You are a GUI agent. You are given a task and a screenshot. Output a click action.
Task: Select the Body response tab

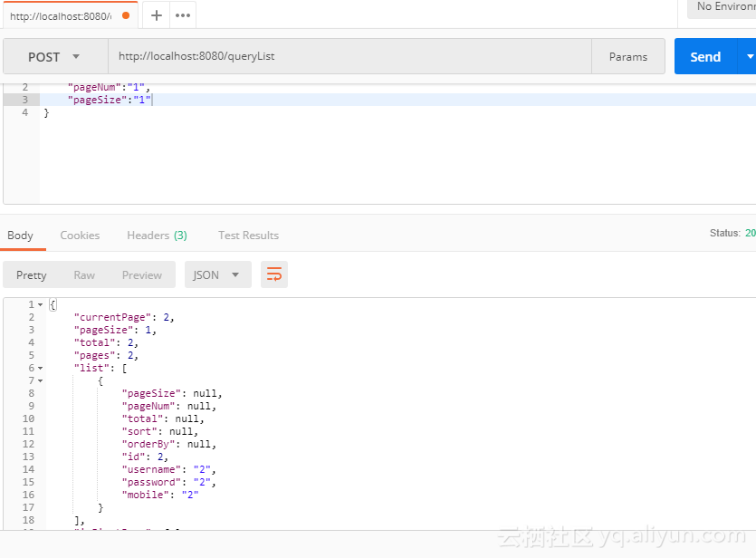point(20,236)
